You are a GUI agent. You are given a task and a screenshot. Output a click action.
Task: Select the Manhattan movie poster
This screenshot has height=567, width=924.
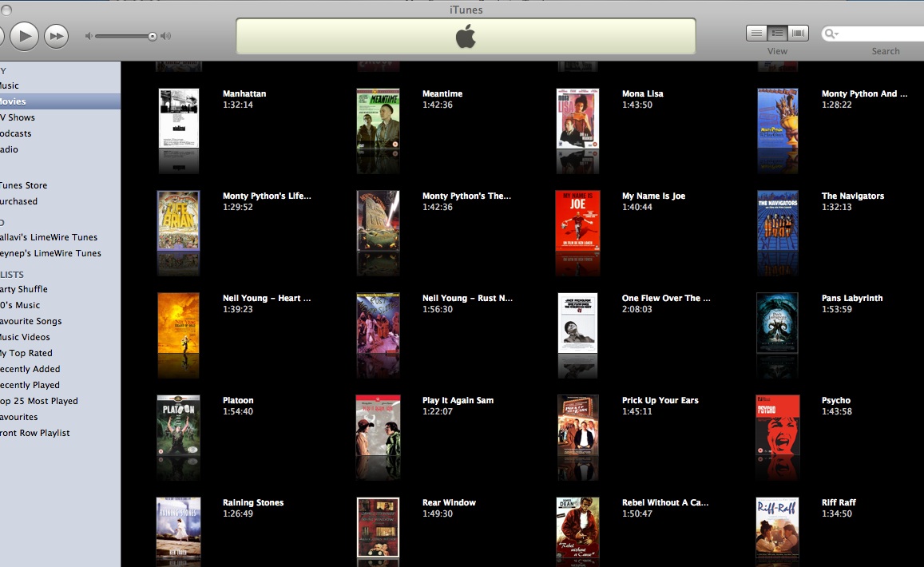(x=179, y=118)
